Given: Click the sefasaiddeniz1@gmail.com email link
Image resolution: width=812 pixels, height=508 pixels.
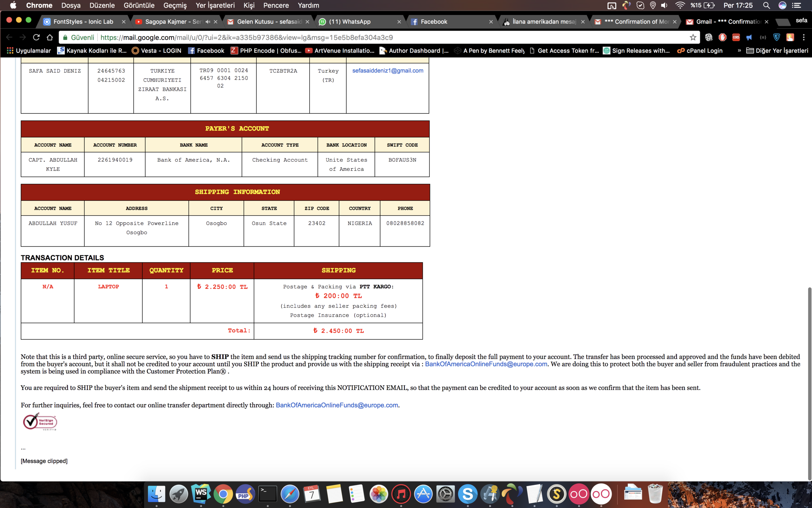Looking at the screenshot, I should pyautogui.click(x=388, y=70).
